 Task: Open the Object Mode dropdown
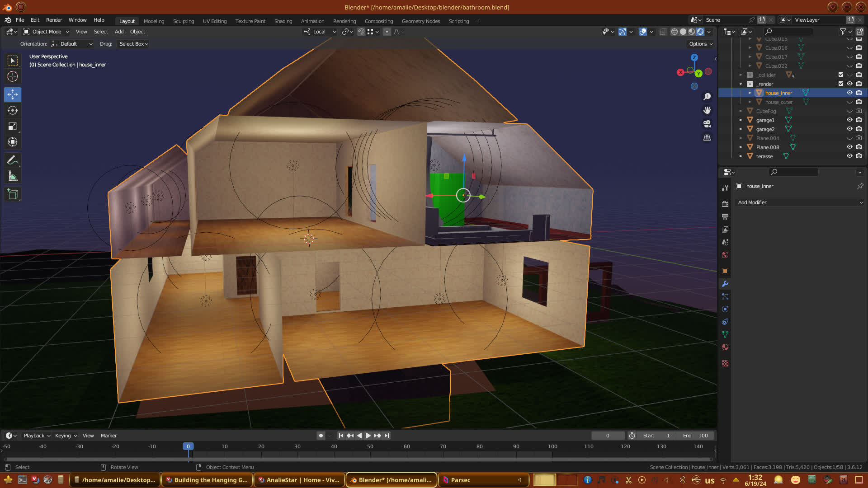click(x=46, y=32)
